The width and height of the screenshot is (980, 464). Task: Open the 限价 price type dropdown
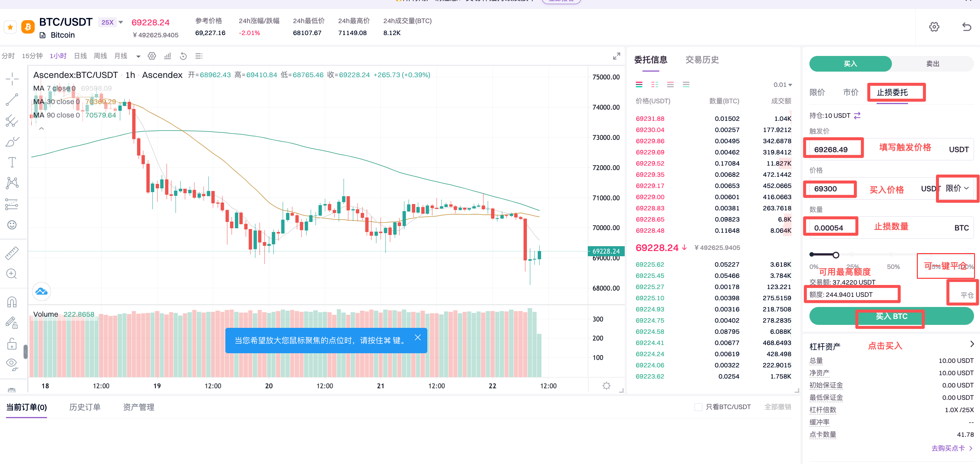[956, 189]
